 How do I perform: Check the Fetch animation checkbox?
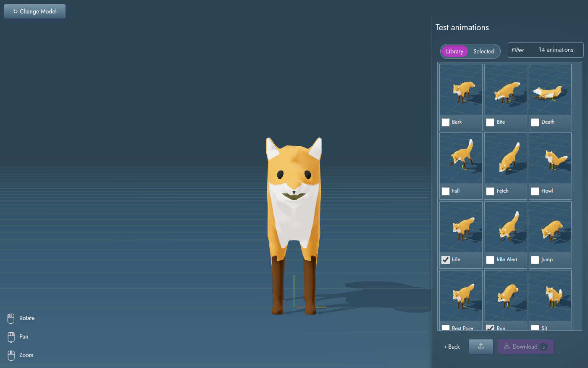point(490,191)
